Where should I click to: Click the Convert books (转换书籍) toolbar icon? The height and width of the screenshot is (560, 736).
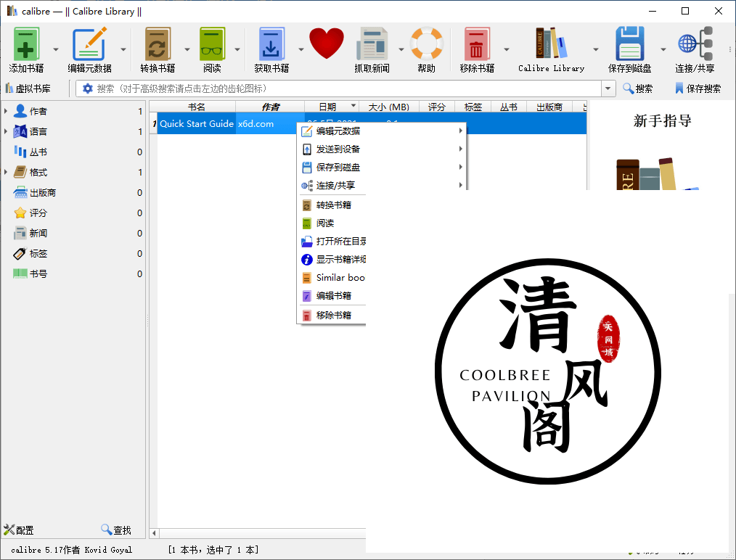click(x=158, y=44)
